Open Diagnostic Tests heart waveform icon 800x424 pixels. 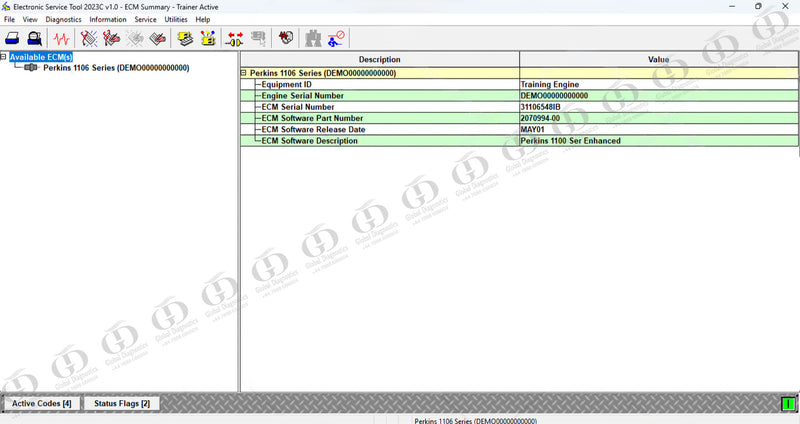tap(286, 37)
